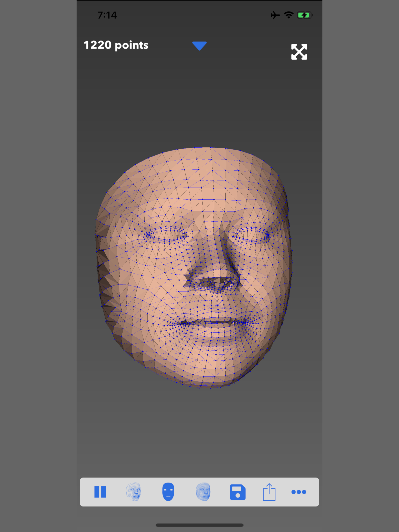Image resolution: width=399 pixels, height=532 pixels.
Task: Tap the Wi-Fi status icon
Action: (289, 15)
